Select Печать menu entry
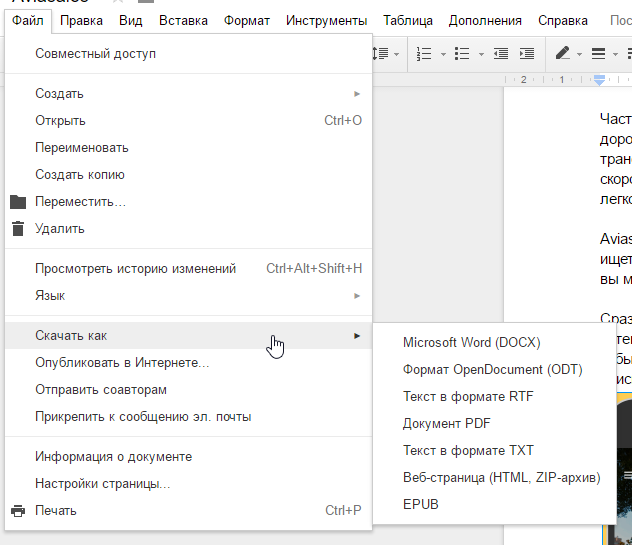The width and height of the screenshot is (632, 545). coord(188,511)
